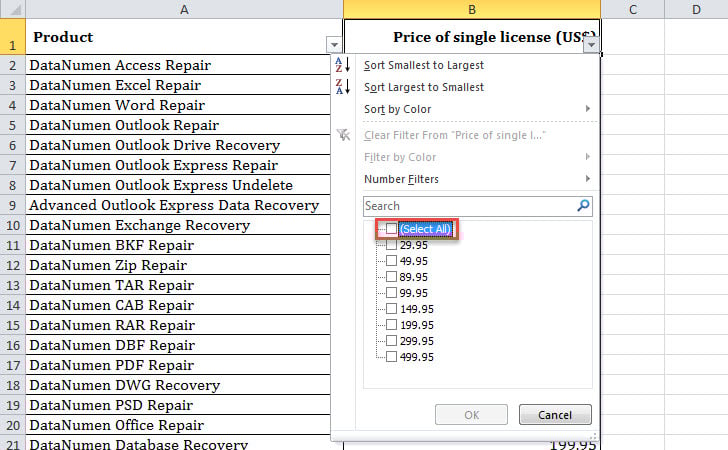Image resolution: width=728 pixels, height=450 pixels.
Task: Click the DataNumen PSD Repair cell
Action: click(178, 405)
